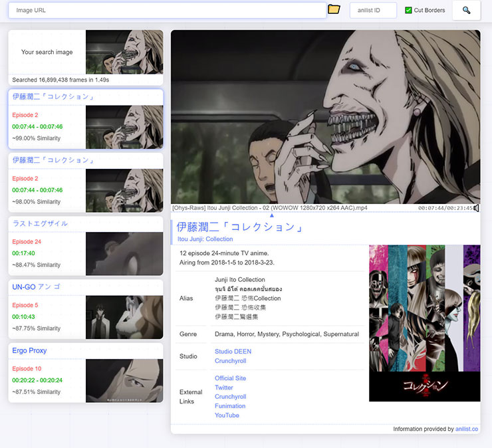This screenshot has width=492, height=448.
Task: Click the search image thumbnail
Action: (124, 52)
